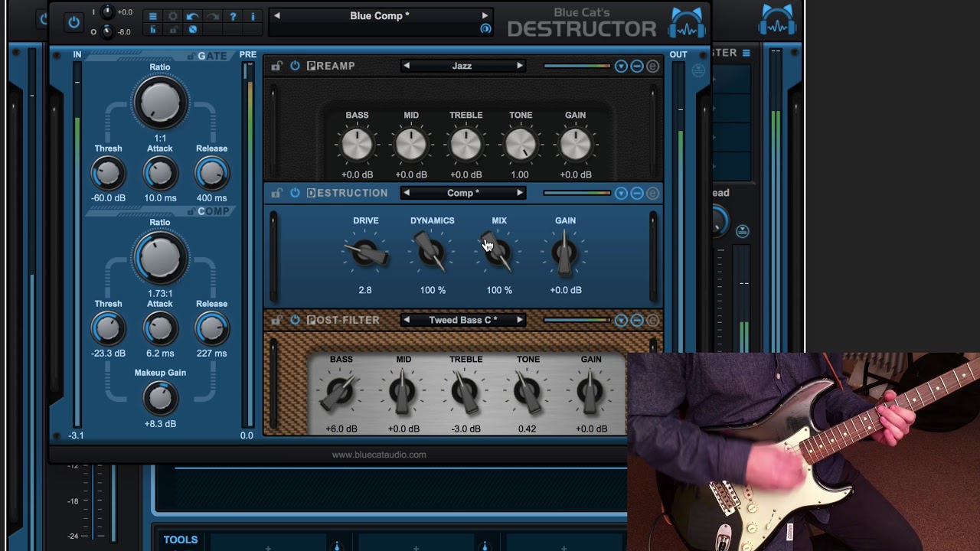Click the GATE section lock icon
980x551 pixels.
click(191, 57)
